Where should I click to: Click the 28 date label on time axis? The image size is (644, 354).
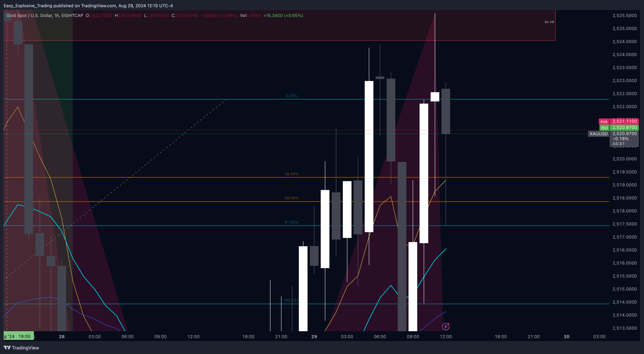62,336
